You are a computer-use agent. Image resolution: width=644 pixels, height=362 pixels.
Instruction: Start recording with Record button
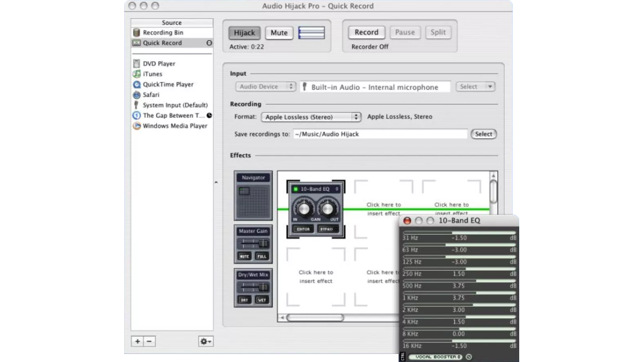pyautogui.click(x=366, y=32)
